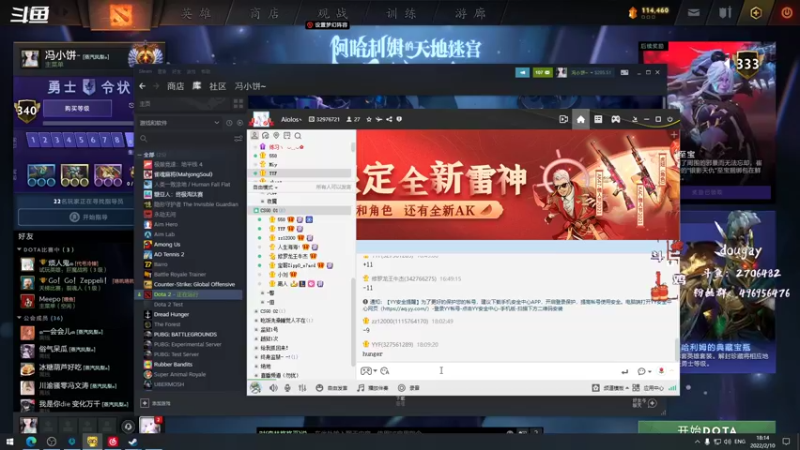The width and height of the screenshot is (800, 450).
Task: Open the Dota 2 观战 watch tab
Action: point(332,13)
